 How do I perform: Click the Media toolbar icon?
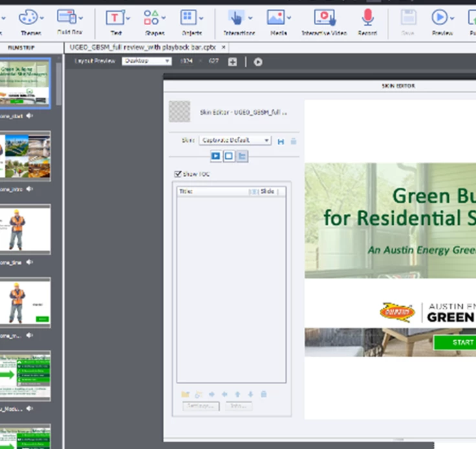(276, 17)
